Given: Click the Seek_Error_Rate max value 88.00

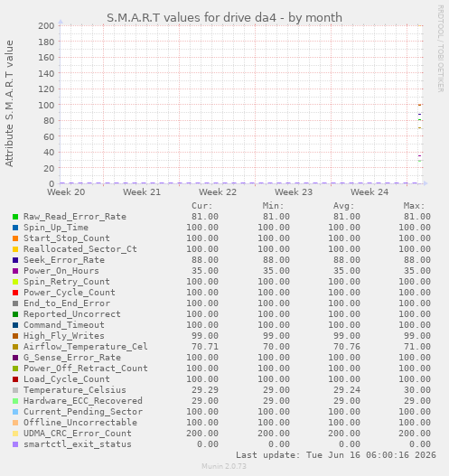Looking at the screenshot, I should (417, 260).
